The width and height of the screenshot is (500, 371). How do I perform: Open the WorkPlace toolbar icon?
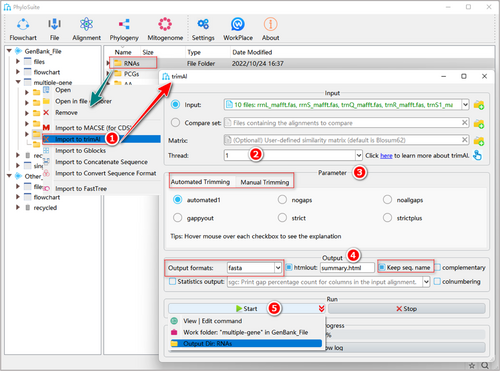238,24
